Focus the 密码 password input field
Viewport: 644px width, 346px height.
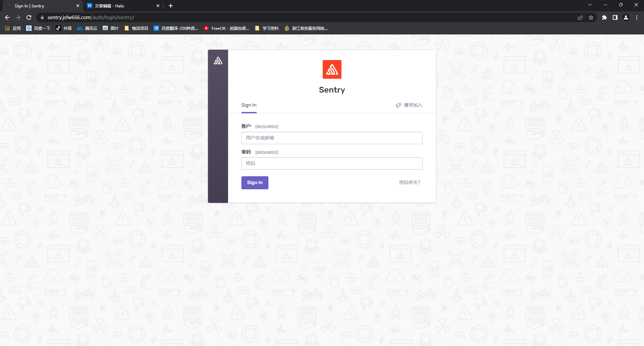332,164
